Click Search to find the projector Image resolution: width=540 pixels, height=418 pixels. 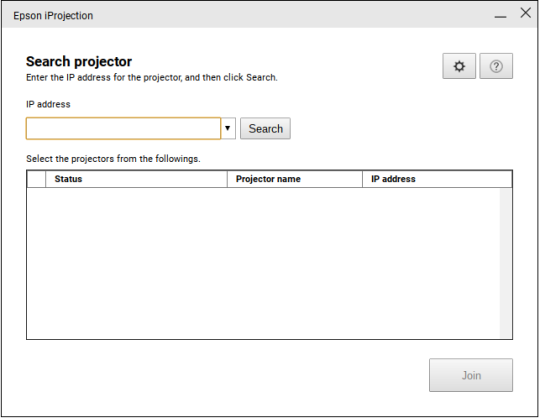(x=265, y=128)
